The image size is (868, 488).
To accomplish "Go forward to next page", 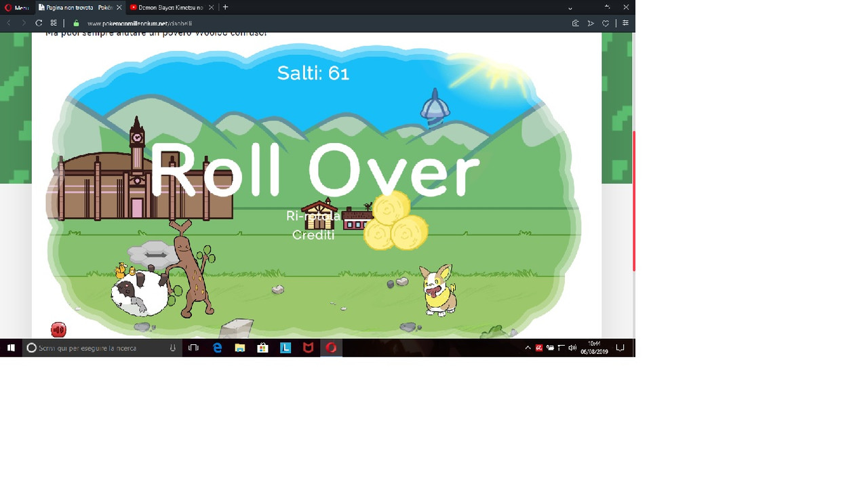I will click(x=24, y=23).
